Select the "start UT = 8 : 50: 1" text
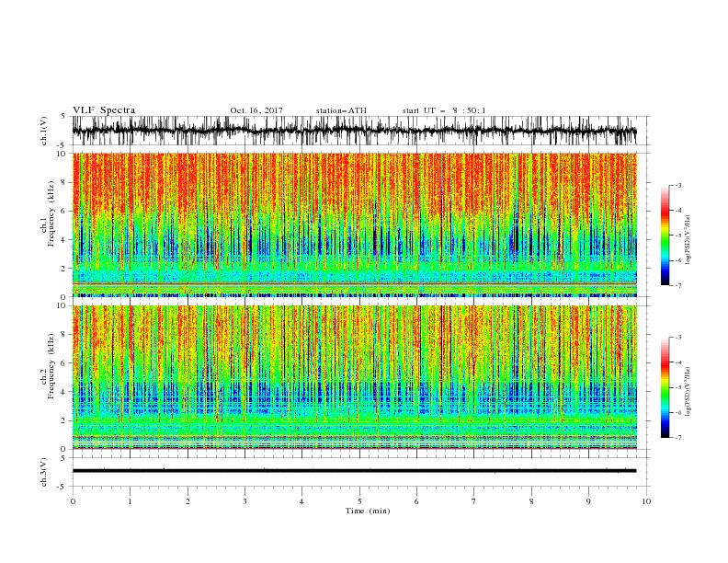728x563 pixels. point(444,110)
